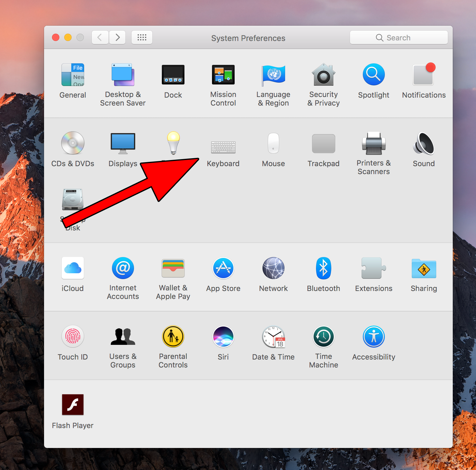Click the Show All grid button
Image resolution: width=476 pixels, height=470 pixels.
click(142, 38)
